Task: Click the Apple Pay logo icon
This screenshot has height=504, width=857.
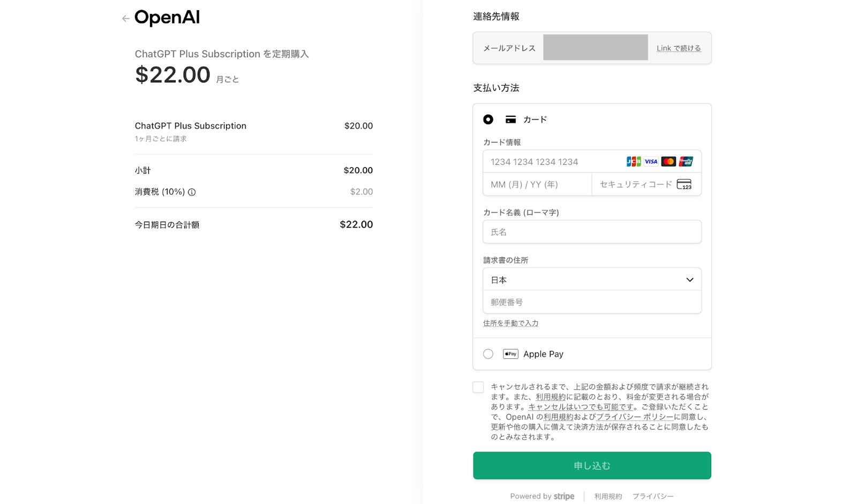Action: pyautogui.click(x=510, y=354)
